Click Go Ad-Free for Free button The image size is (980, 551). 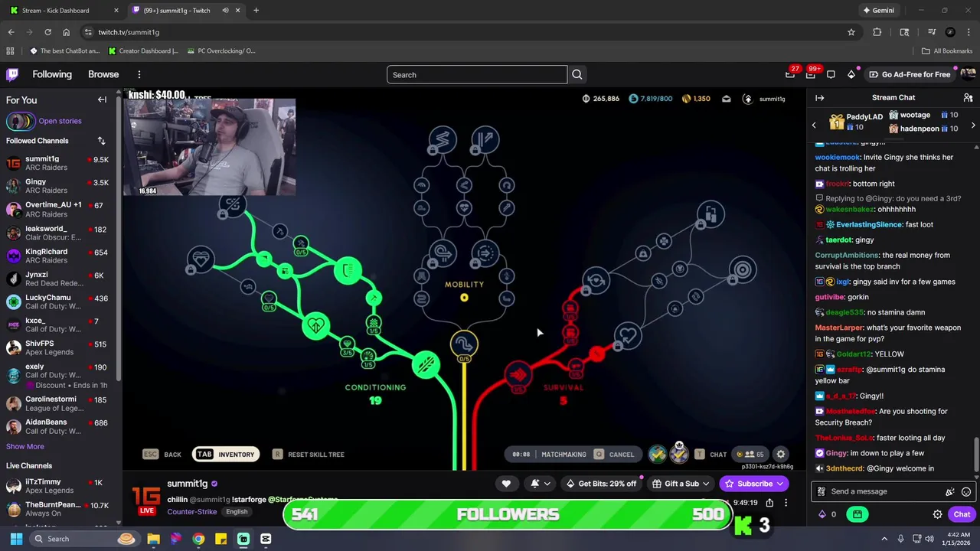tap(910, 75)
